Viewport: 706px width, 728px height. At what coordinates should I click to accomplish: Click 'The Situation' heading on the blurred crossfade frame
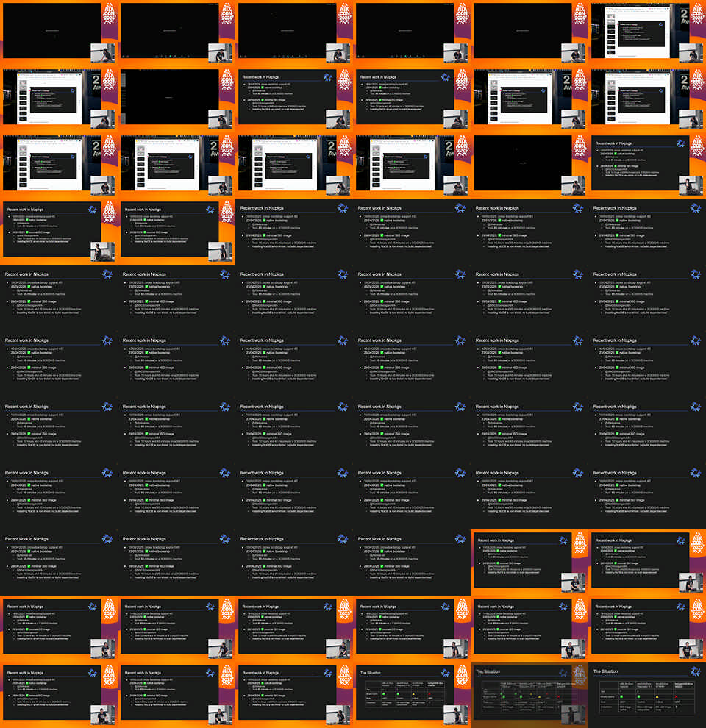(487, 672)
